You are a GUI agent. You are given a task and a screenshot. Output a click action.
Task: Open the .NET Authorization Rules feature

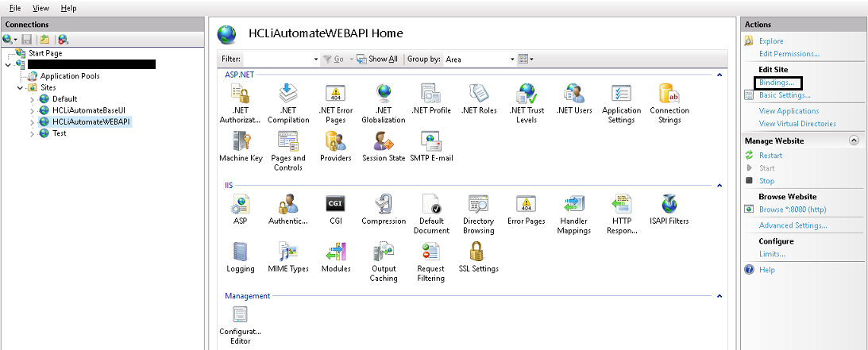pyautogui.click(x=241, y=103)
